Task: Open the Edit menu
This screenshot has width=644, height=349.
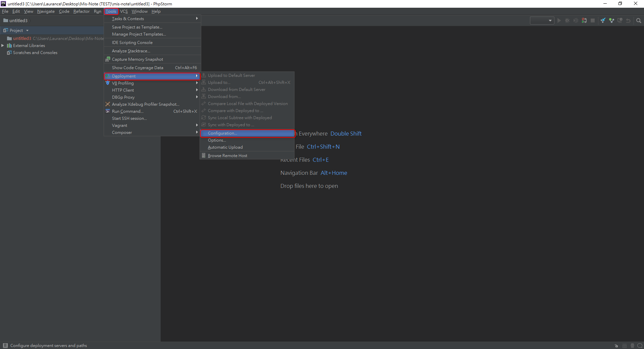Action: [x=16, y=11]
